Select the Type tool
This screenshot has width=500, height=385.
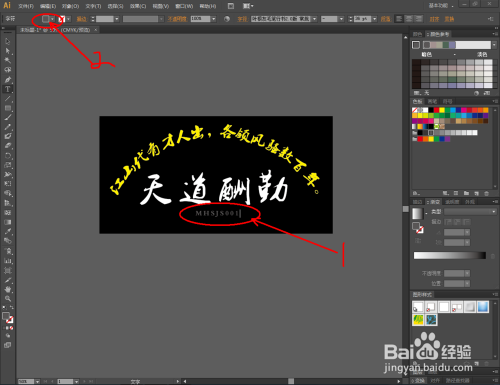[x=8, y=89]
